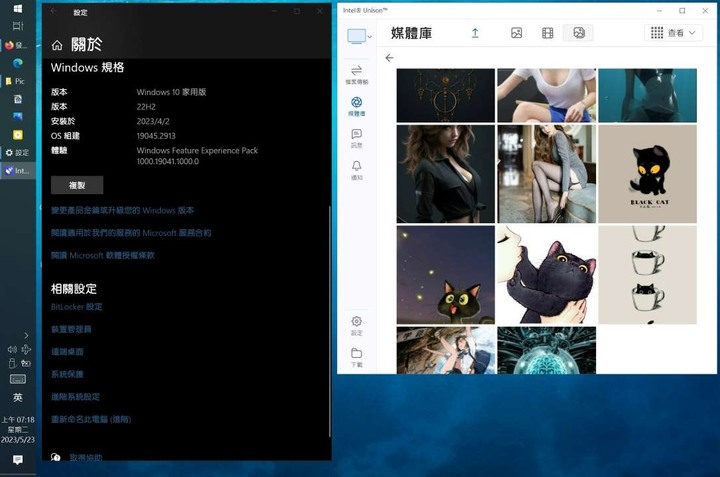
Task: Open 變更產品金鑰或升級您的 Windows 版本 link
Action: 123,210
